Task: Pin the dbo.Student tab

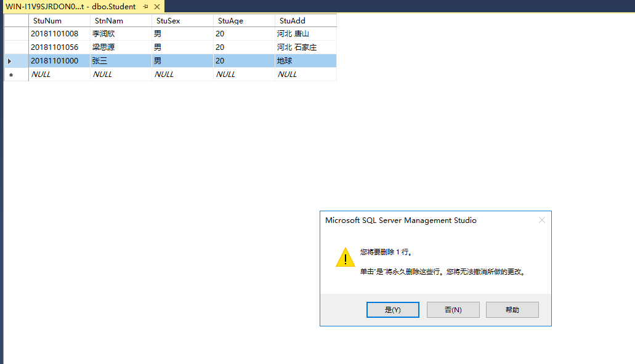Action: [x=146, y=7]
